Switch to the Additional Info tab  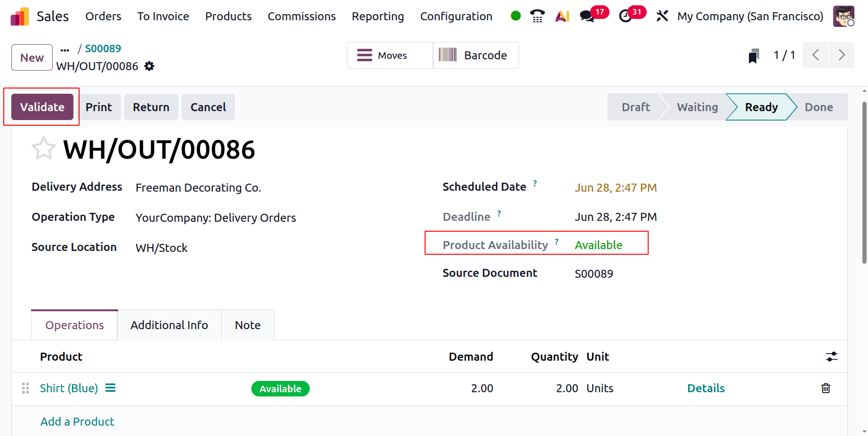(169, 325)
